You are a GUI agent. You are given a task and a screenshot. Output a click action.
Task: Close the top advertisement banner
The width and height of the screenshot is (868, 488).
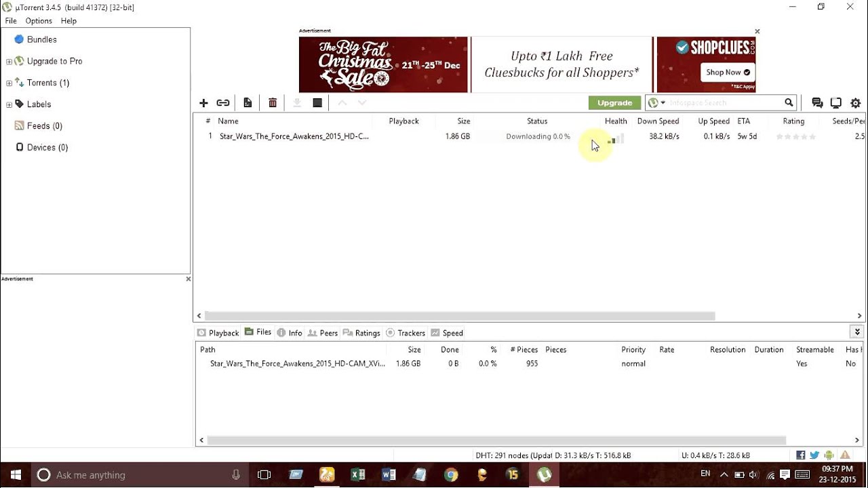pos(757,31)
